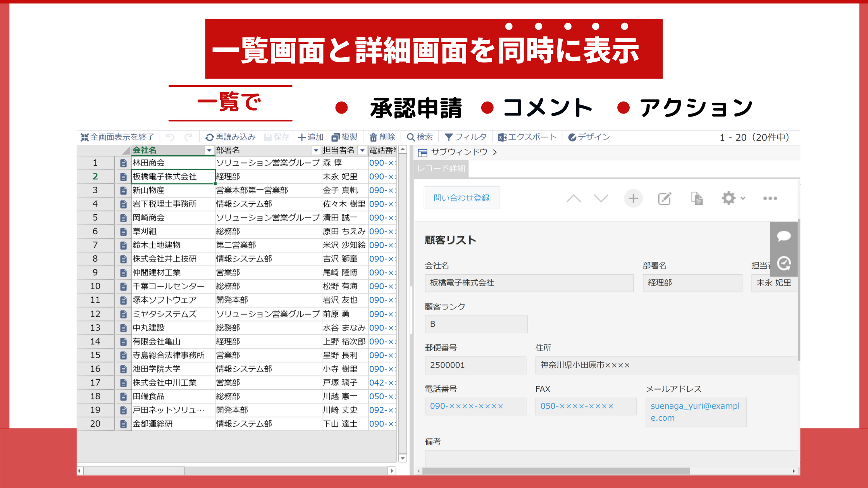Duplicate the record with 複製
Viewport: 868px width, 488px height.
pyautogui.click(x=344, y=137)
